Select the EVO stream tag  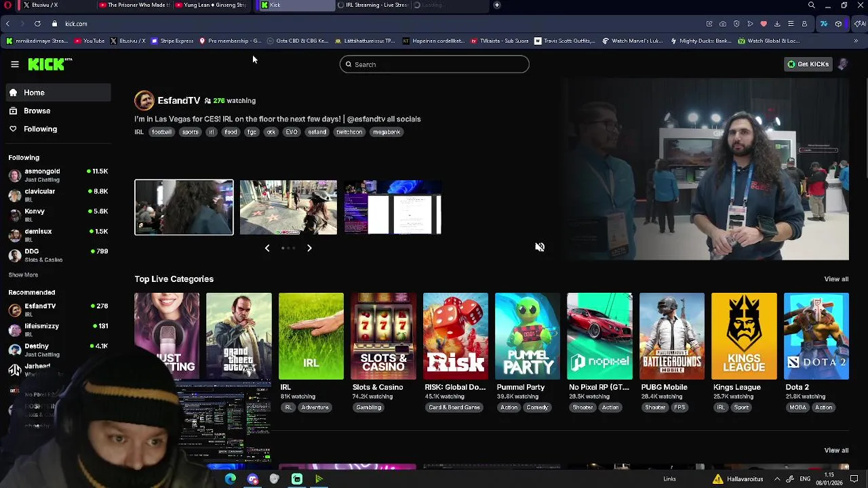(292, 132)
